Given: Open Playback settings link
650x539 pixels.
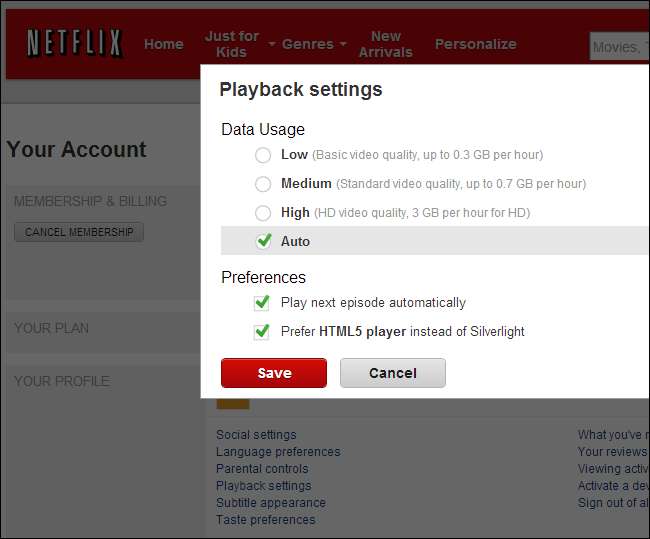Looking at the screenshot, I should 264,486.
